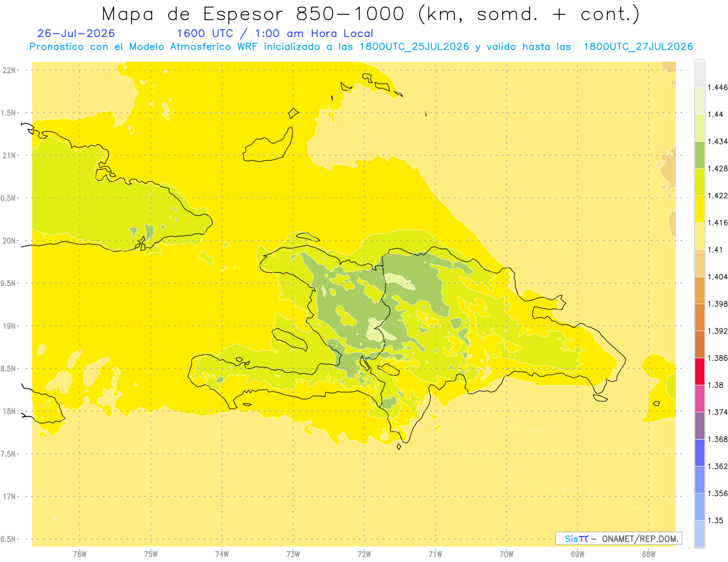Image resolution: width=728 pixels, height=562 pixels.
Task: Click the "73W" longitude label
Action: pos(293,554)
